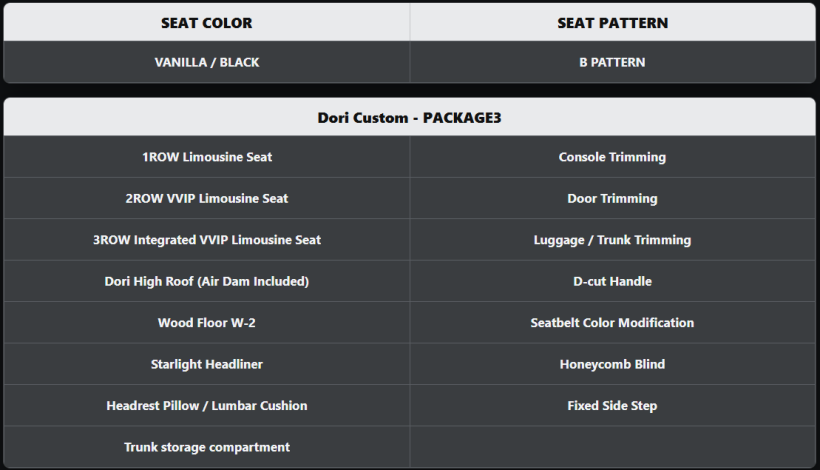Select Headrest Pillow / Lumbar Cushion
The height and width of the screenshot is (470, 820).
click(x=207, y=406)
